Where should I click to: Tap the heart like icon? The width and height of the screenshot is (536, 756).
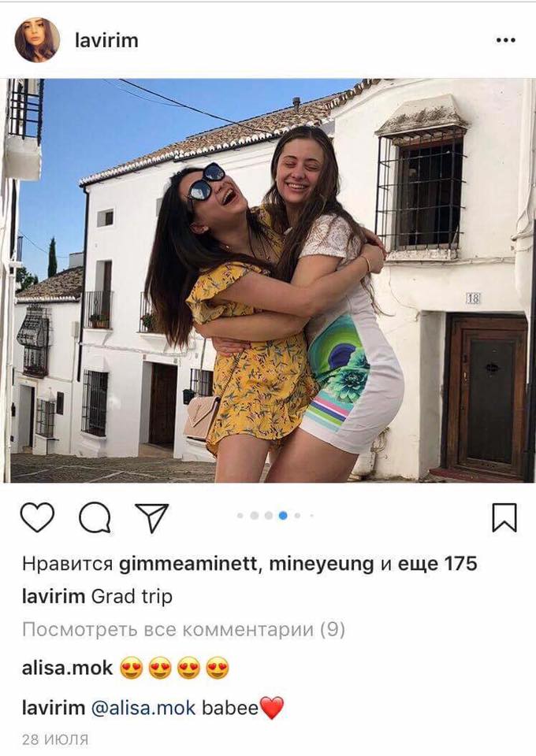[37, 517]
